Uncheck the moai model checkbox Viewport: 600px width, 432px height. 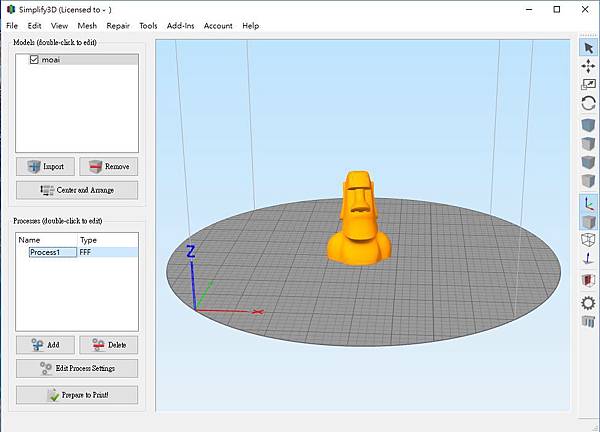[35, 60]
